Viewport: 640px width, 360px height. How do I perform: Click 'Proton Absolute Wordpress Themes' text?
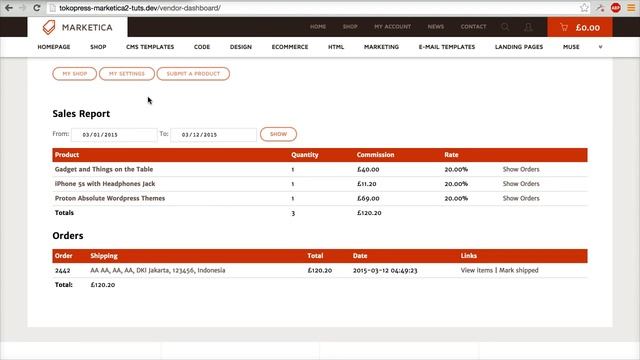[110, 198]
